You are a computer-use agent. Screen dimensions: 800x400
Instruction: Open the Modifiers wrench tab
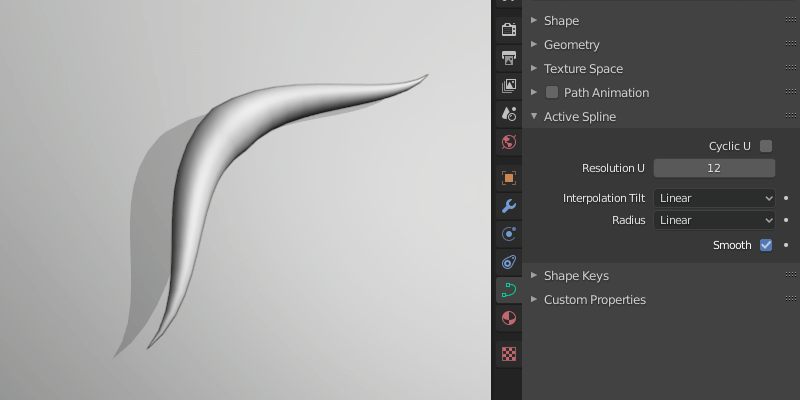[x=509, y=206]
